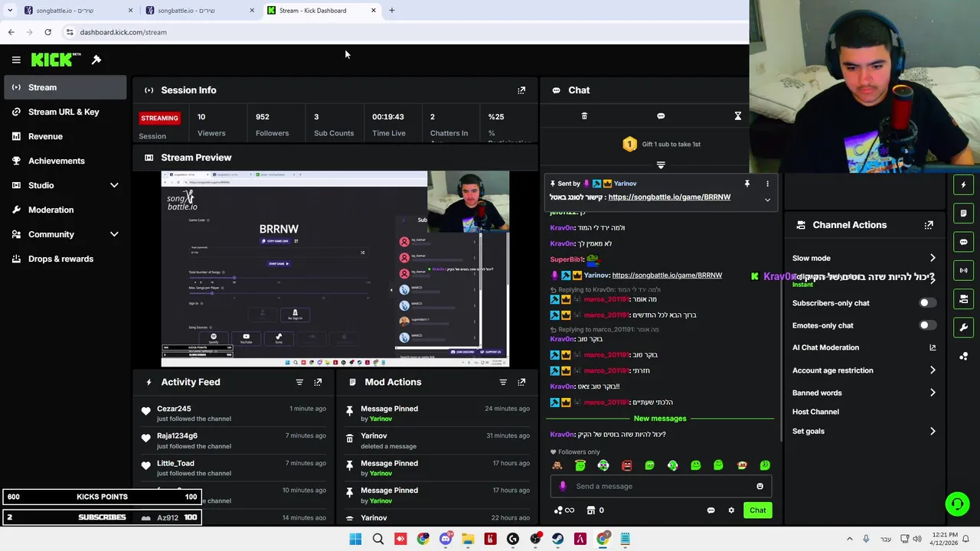Screen dimensions: 980x551
Task: Show hidden system tray icons
Action: point(849,540)
